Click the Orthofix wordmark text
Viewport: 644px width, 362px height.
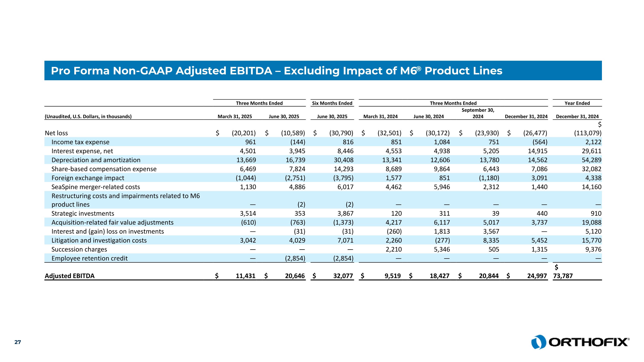pos(588,342)
